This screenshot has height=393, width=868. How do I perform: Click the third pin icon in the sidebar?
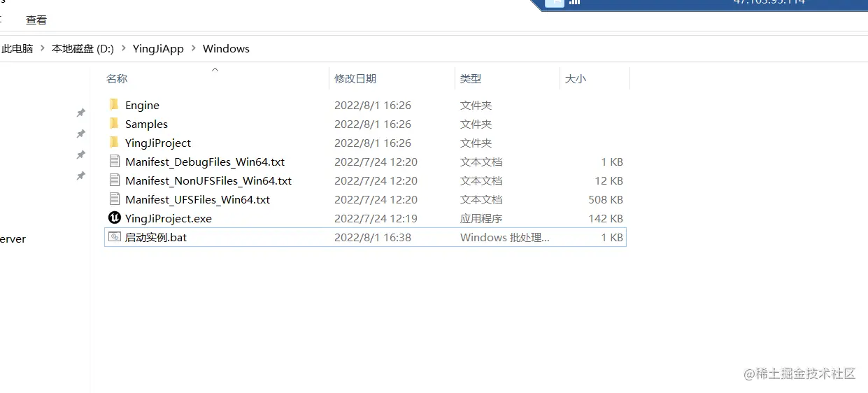(80, 155)
